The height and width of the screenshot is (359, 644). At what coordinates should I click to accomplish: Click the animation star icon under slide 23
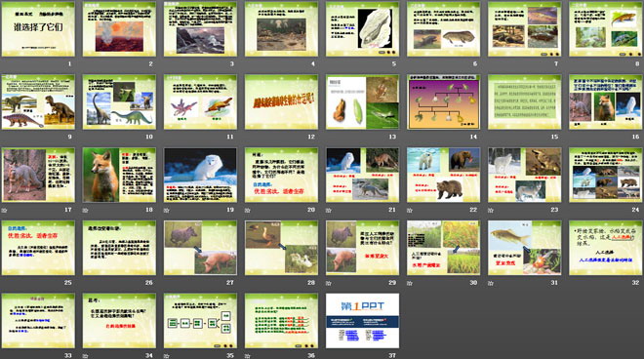click(x=491, y=210)
